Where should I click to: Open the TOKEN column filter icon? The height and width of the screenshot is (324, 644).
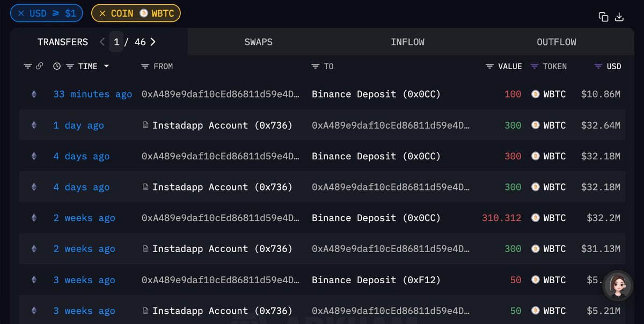(x=534, y=66)
